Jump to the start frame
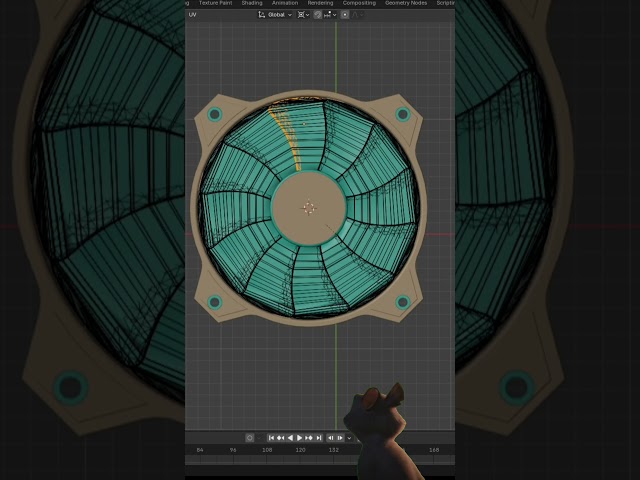 tap(271, 438)
